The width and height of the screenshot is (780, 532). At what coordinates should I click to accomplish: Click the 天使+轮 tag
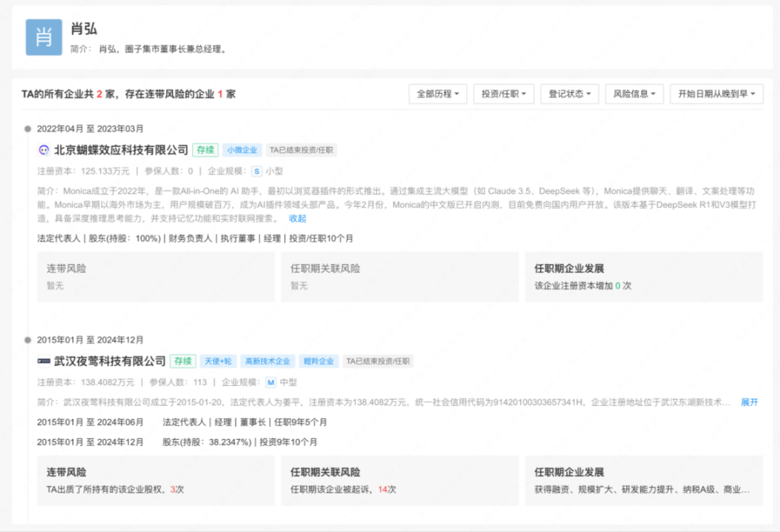[x=218, y=362]
